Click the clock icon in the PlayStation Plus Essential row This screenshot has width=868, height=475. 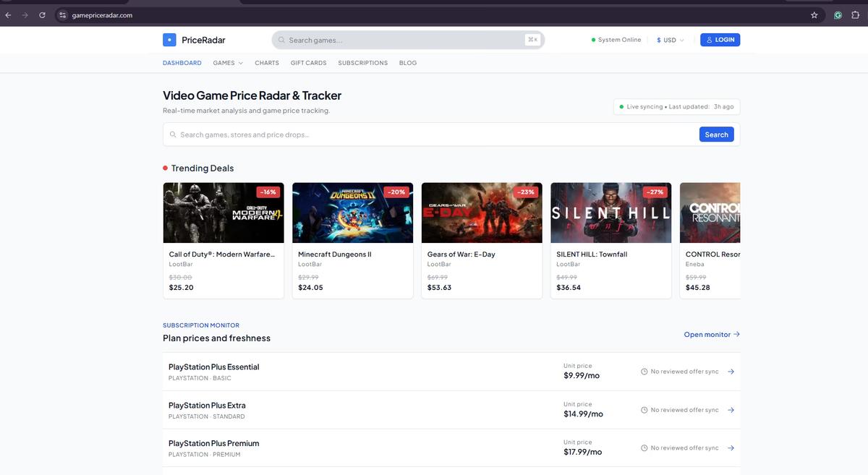(644, 372)
